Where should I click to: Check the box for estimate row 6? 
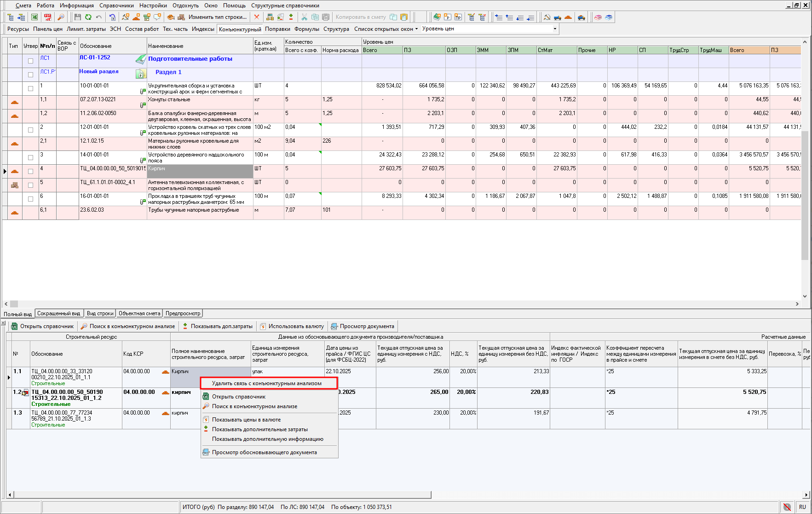[x=30, y=199]
